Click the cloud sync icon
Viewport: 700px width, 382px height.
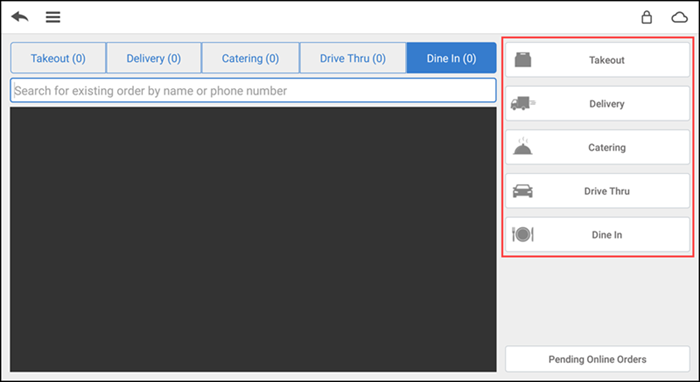coord(679,17)
